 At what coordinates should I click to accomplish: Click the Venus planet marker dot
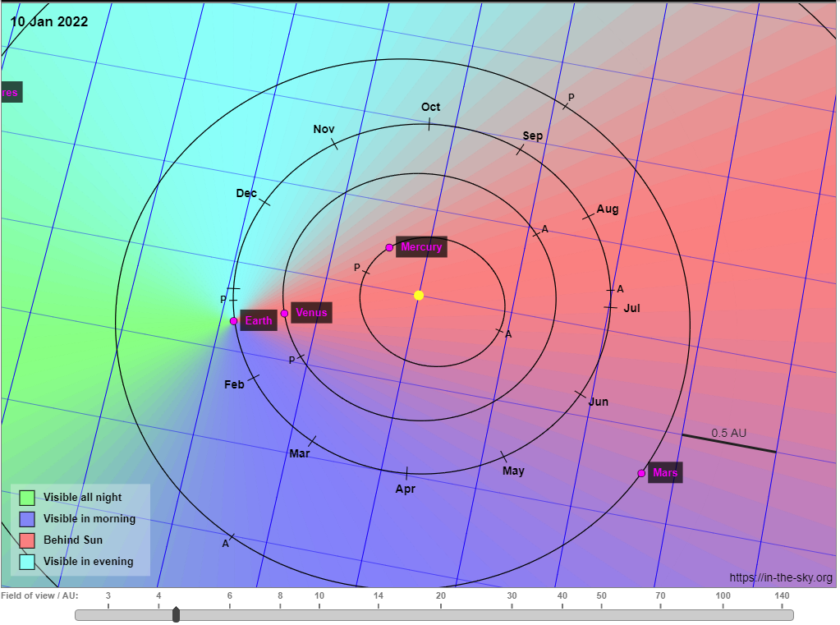click(x=284, y=314)
